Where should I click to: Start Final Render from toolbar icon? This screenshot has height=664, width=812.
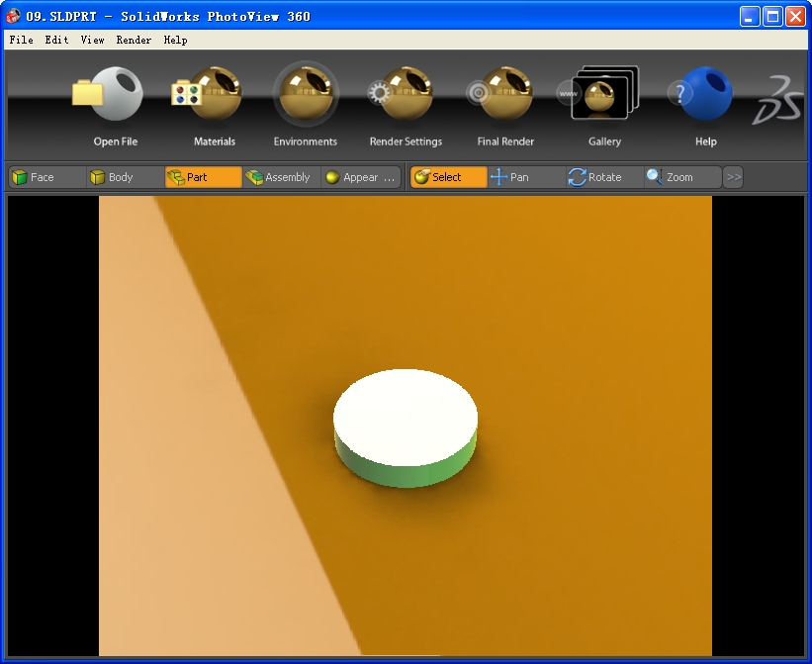pyautogui.click(x=500, y=94)
